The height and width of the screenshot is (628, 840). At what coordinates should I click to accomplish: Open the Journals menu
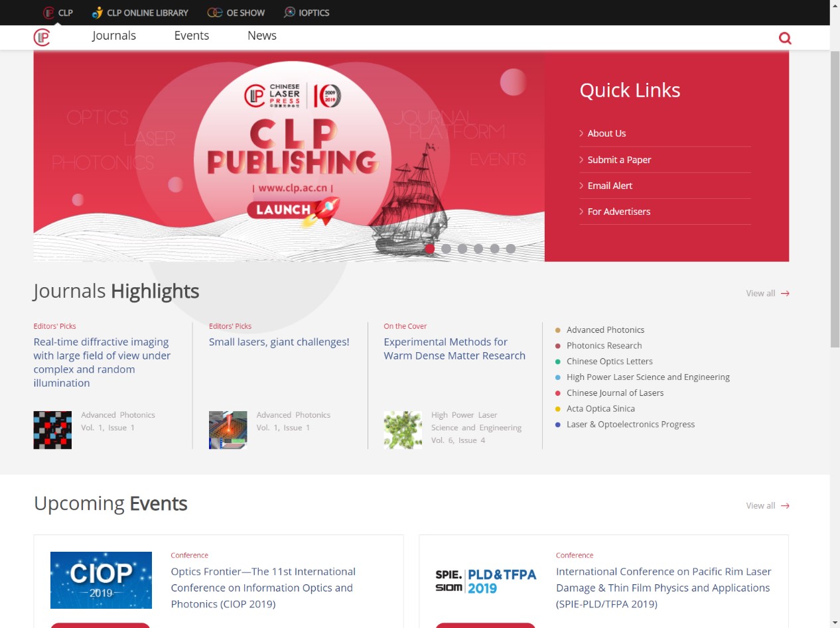[x=114, y=36]
